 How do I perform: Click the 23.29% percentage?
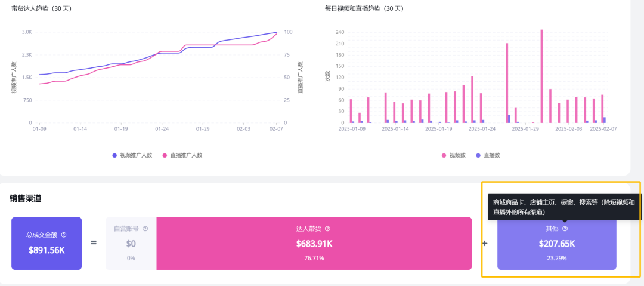(x=557, y=258)
